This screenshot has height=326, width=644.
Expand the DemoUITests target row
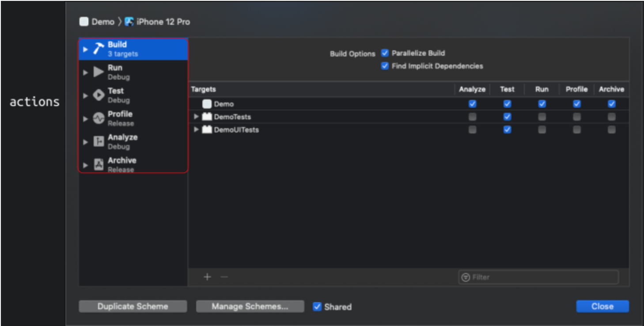tap(197, 130)
